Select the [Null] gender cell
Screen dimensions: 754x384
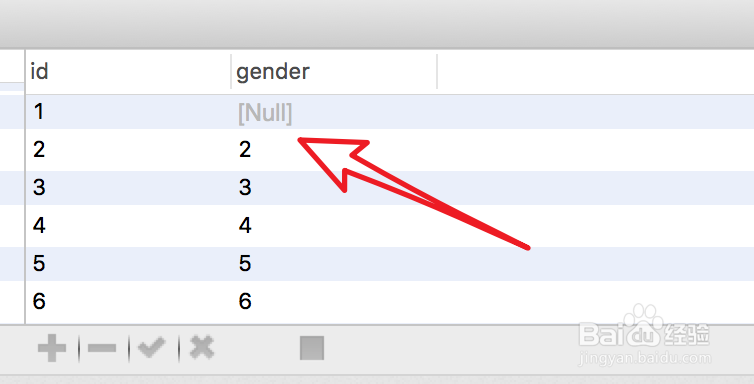334,112
